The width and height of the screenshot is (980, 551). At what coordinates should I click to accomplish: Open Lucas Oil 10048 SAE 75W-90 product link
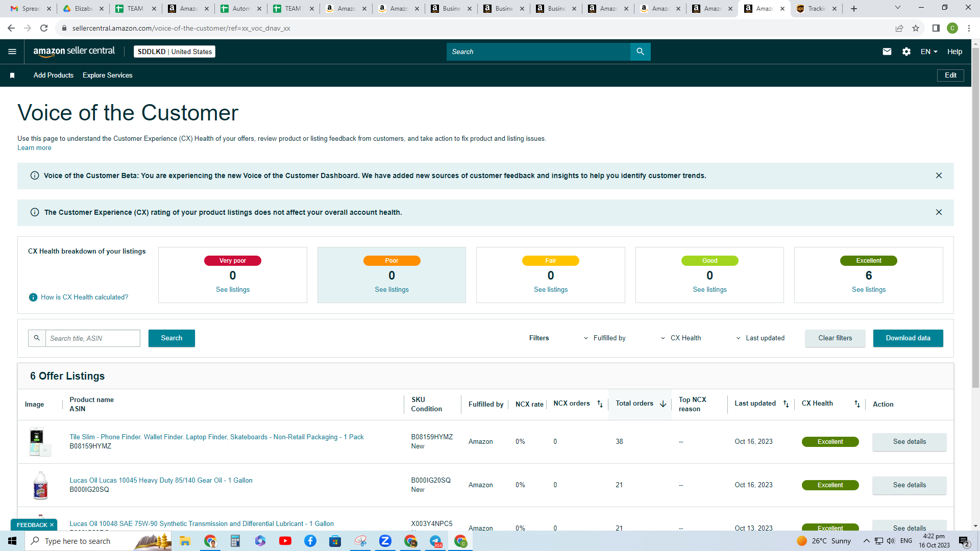[x=202, y=524]
